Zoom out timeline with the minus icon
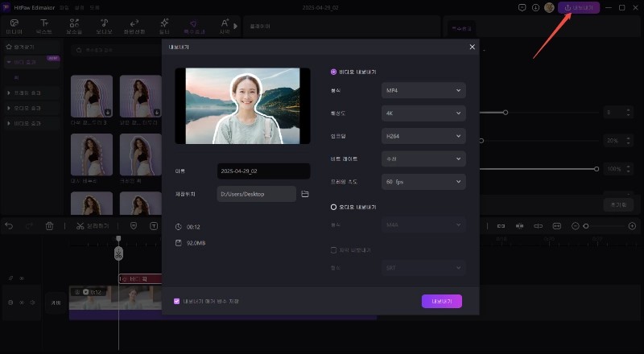Screen dimensions: 644x354 click(x=576, y=226)
